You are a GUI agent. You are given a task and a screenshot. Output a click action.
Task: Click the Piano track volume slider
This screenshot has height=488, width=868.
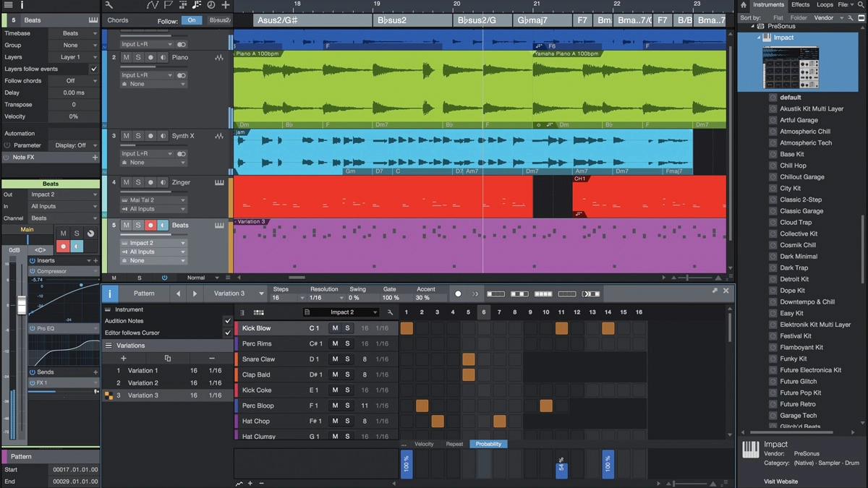(x=153, y=68)
